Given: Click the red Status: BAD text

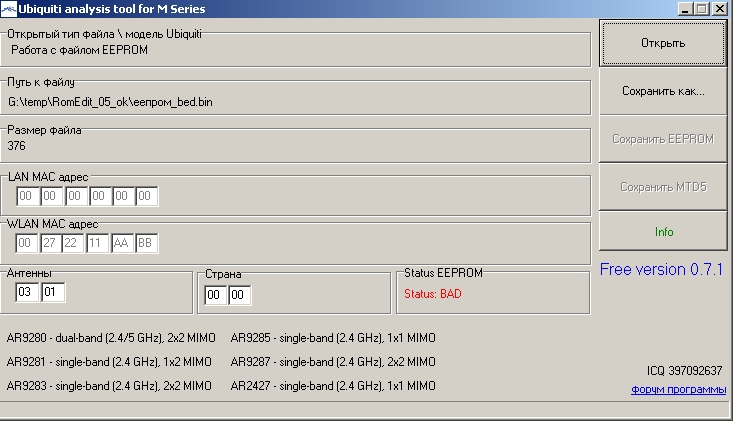Looking at the screenshot, I should click(x=433, y=294).
